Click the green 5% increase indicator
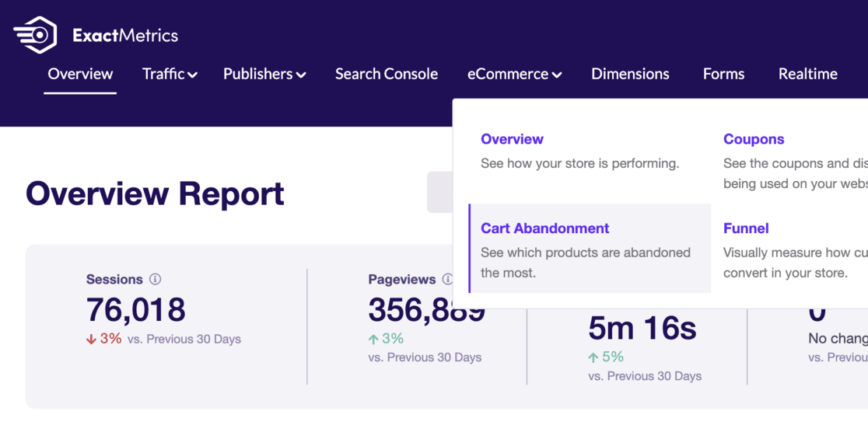This screenshot has width=868, height=439. [606, 357]
